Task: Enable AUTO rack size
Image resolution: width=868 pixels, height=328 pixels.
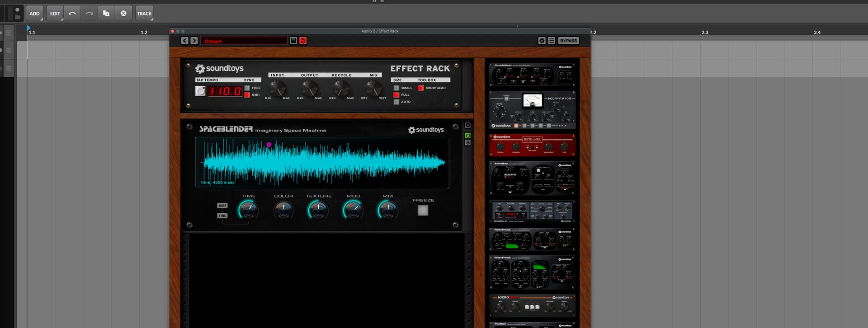Action: pyautogui.click(x=396, y=102)
